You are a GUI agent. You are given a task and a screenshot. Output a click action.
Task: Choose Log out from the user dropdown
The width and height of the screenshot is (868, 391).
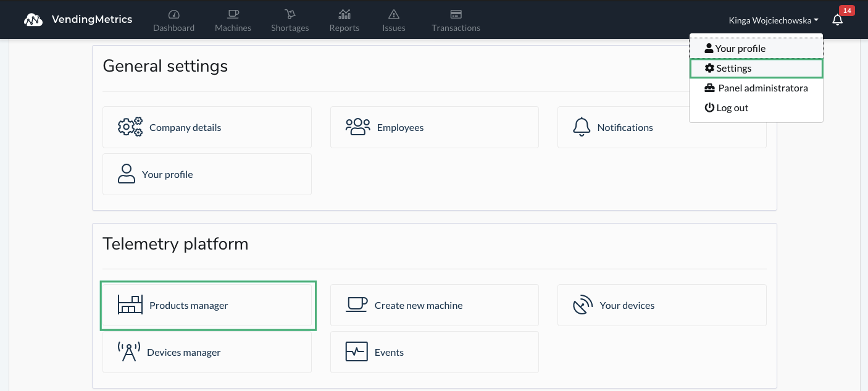click(x=756, y=107)
